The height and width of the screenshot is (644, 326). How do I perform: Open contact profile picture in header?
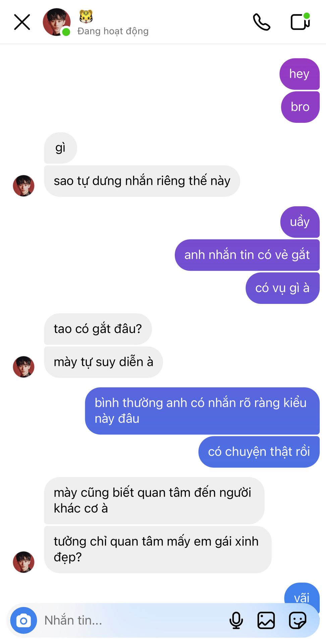[57, 22]
